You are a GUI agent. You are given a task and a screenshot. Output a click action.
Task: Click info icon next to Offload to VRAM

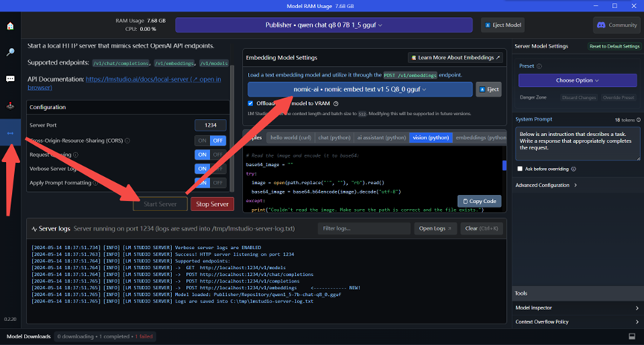[336, 103]
